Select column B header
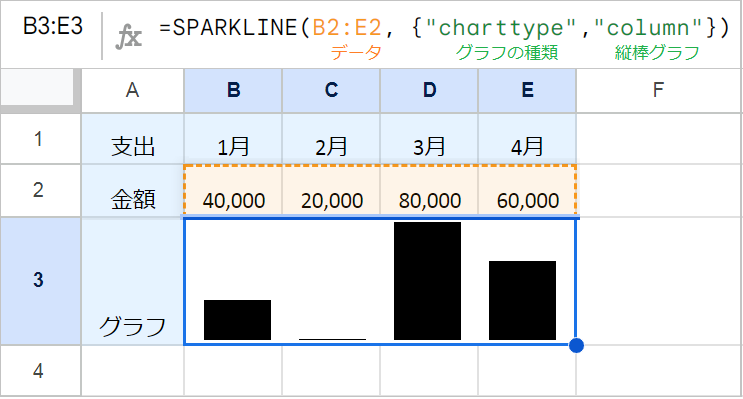This screenshot has height=399, width=743. coord(233,90)
